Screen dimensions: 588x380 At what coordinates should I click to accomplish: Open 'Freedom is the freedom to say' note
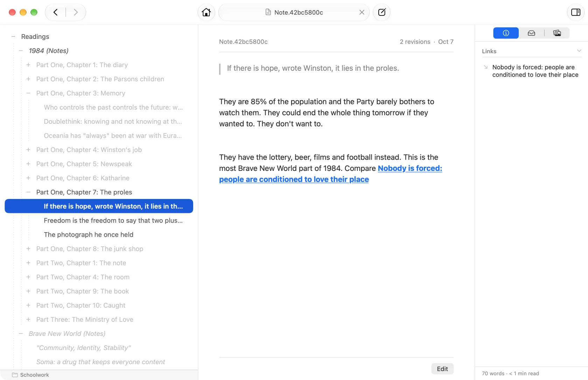113,221
